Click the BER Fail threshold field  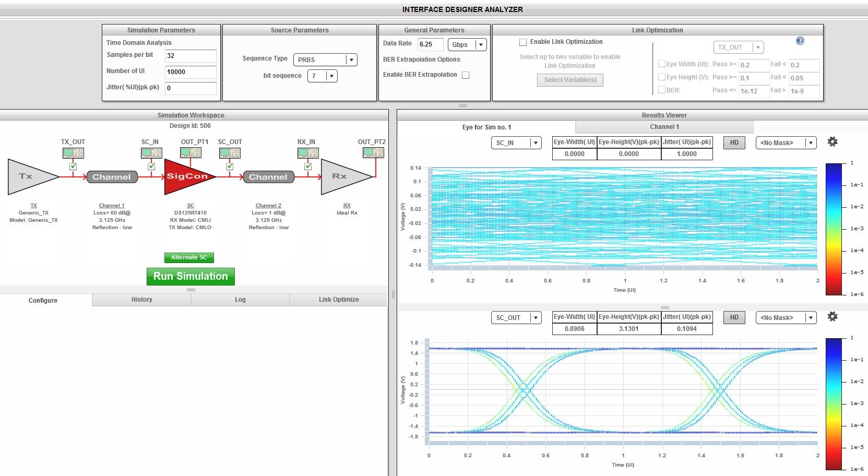[x=804, y=91]
